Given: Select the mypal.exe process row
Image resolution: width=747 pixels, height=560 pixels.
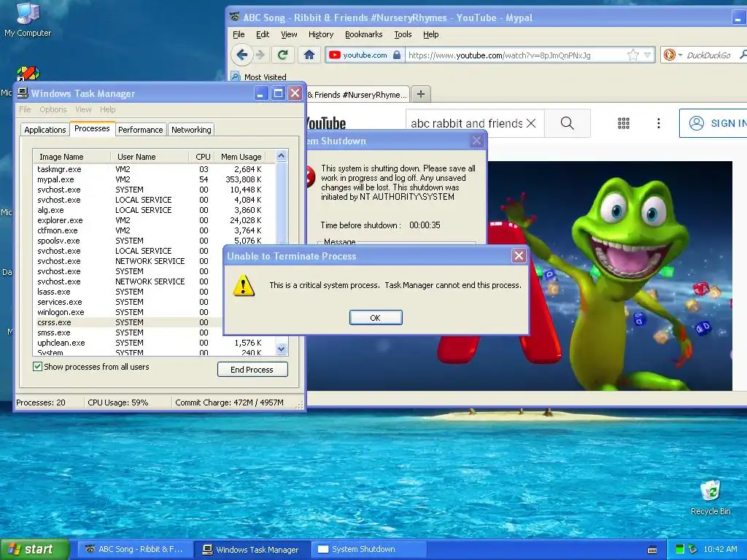Looking at the screenshot, I should pyautogui.click(x=154, y=179).
